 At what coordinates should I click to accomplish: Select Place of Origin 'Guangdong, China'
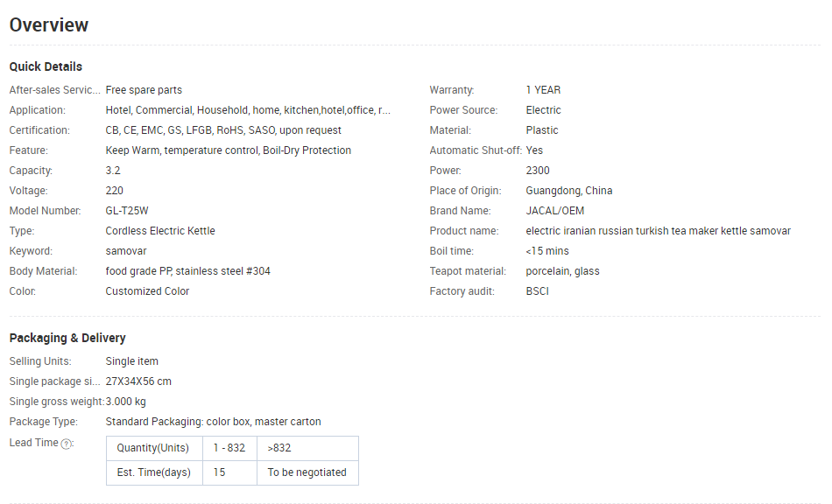click(x=568, y=191)
